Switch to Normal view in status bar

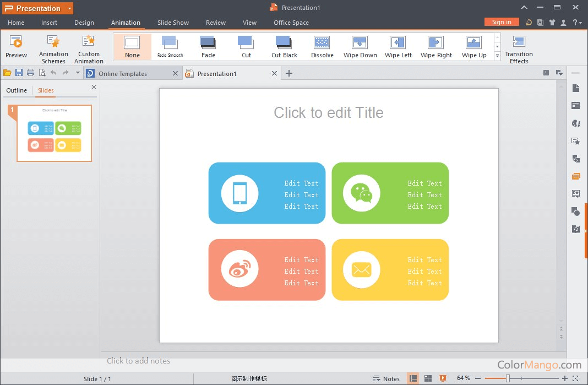[x=413, y=378]
